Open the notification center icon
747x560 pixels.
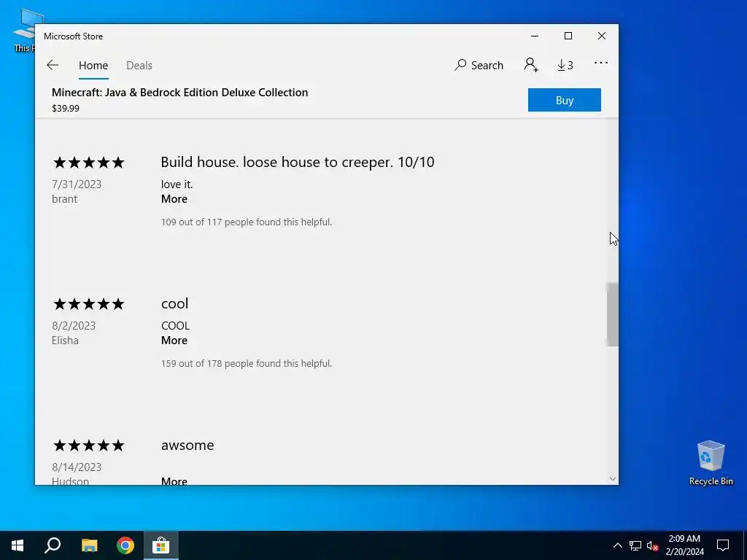click(x=723, y=545)
